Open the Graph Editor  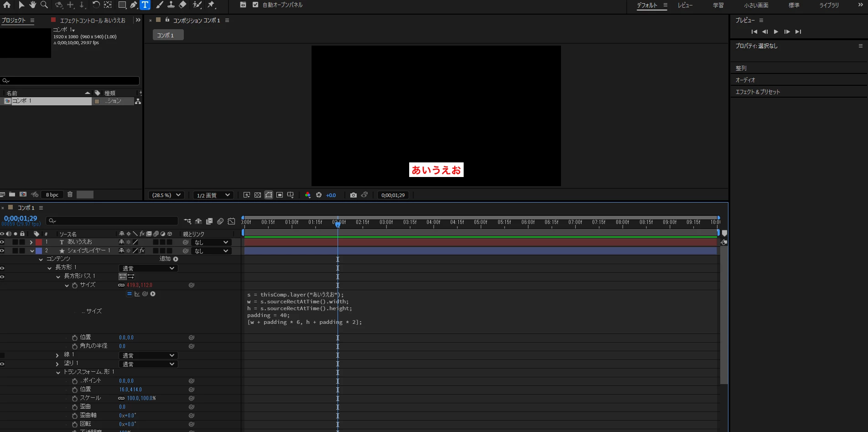click(x=231, y=221)
